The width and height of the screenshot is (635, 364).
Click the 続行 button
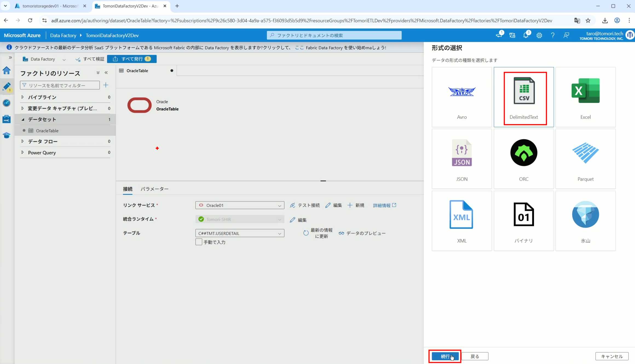pyautogui.click(x=445, y=356)
